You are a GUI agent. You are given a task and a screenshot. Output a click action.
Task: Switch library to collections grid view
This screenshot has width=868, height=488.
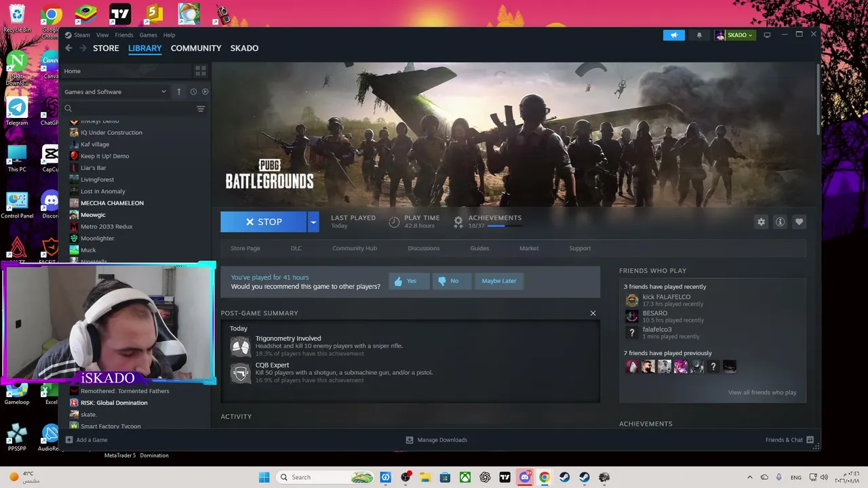(200, 70)
